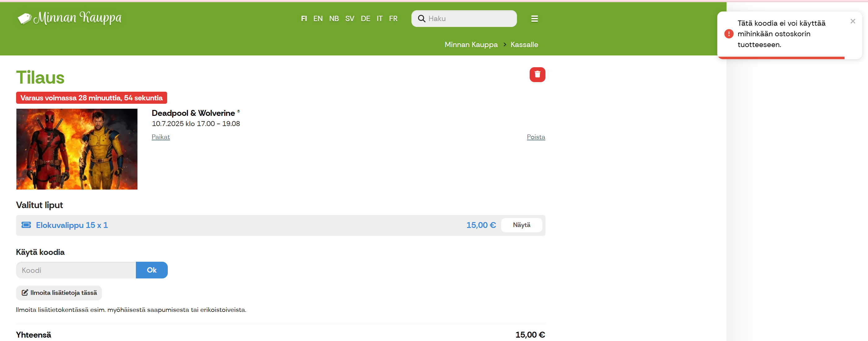Click the Minnan Kauppa logo
Viewport: 868px width, 341px height.
coord(69,18)
